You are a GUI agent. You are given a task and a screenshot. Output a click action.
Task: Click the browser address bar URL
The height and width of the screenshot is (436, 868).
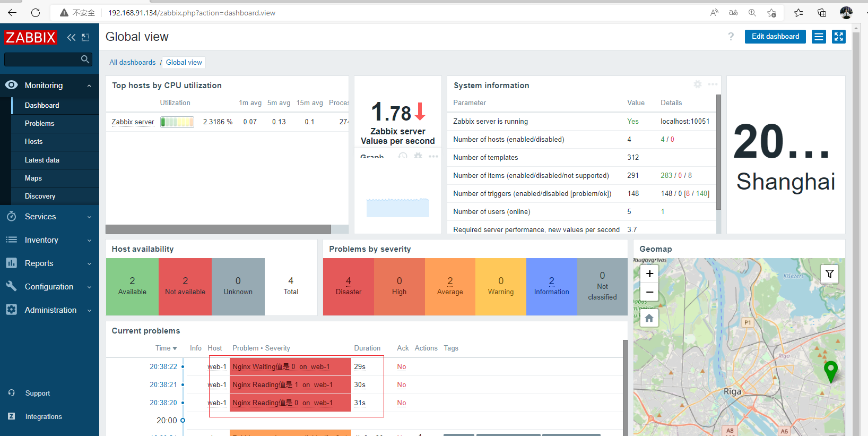click(x=192, y=13)
